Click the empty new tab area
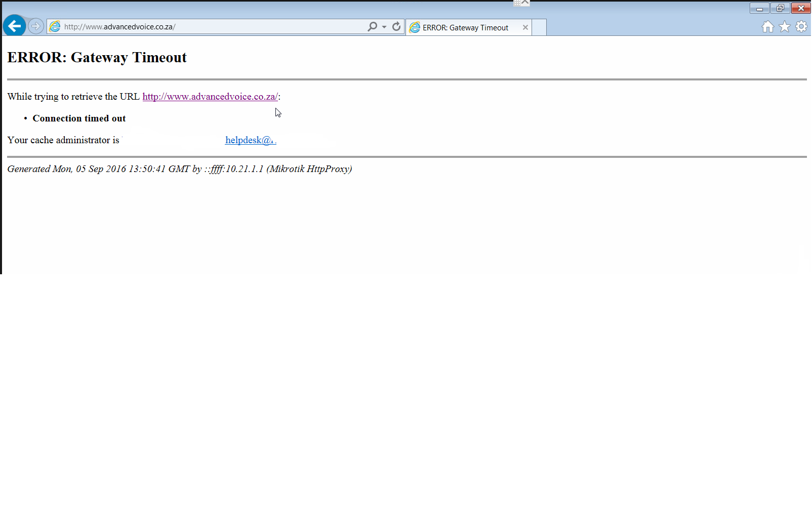This screenshot has height=506, width=812. pyautogui.click(x=539, y=27)
